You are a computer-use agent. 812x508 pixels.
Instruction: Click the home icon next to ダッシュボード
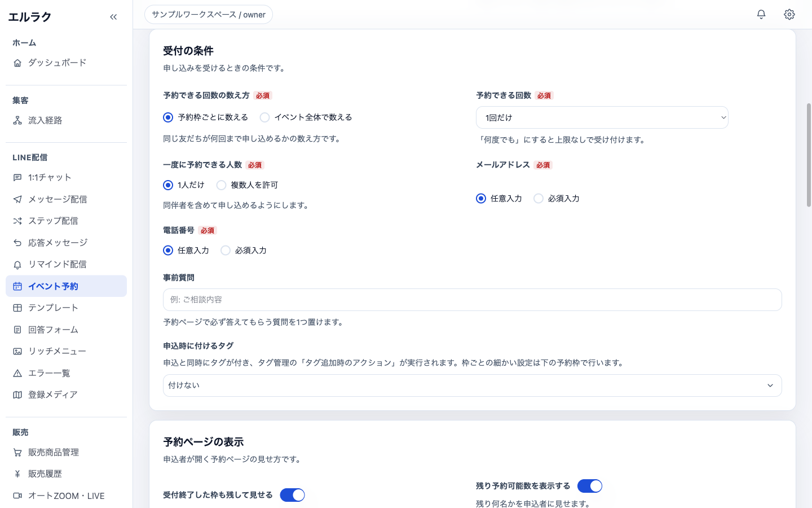[17, 63]
